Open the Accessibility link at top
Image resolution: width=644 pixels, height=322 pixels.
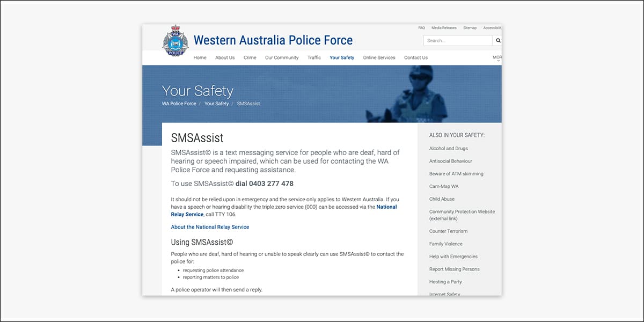(492, 28)
